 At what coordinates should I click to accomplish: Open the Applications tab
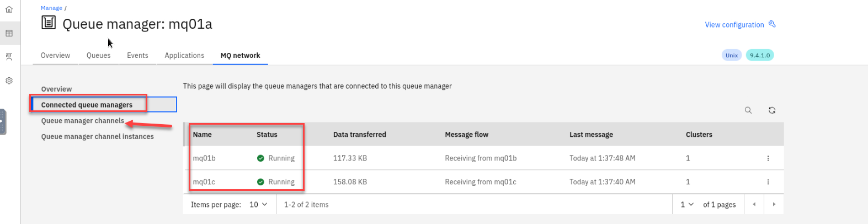pyautogui.click(x=184, y=55)
